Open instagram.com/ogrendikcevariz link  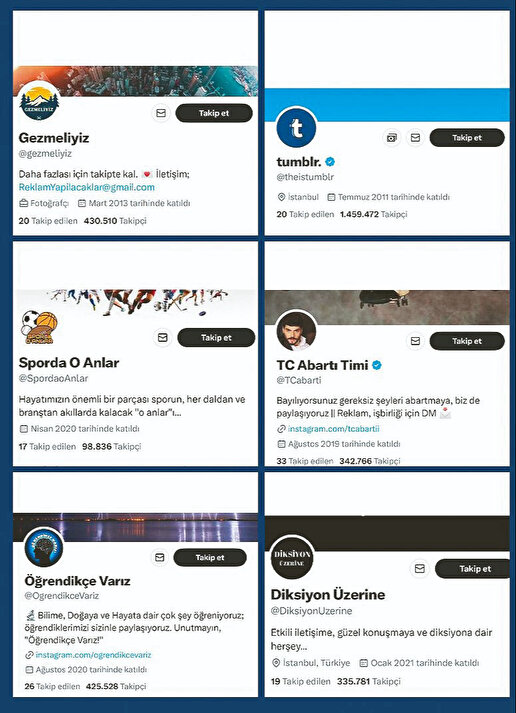93,655
